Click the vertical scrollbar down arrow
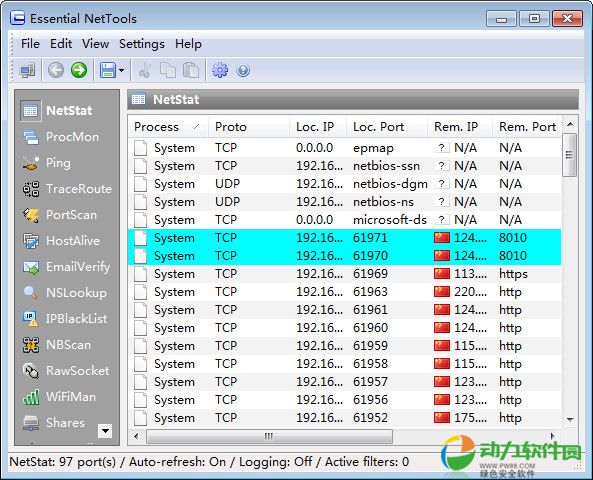Image resolution: width=593 pixels, height=480 pixels. (570, 419)
